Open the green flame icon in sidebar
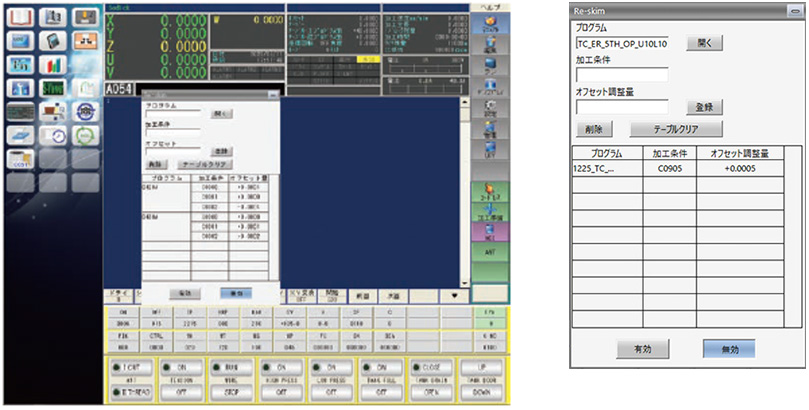 (x=490, y=192)
